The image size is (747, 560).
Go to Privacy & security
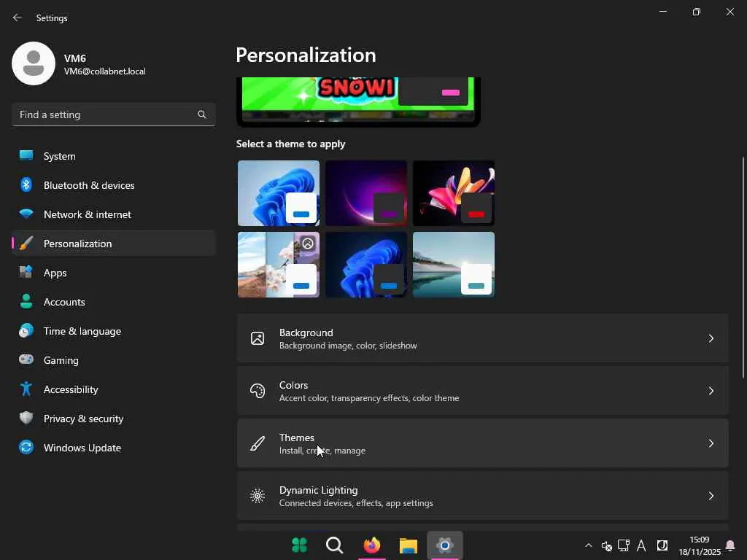click(114, 419)
